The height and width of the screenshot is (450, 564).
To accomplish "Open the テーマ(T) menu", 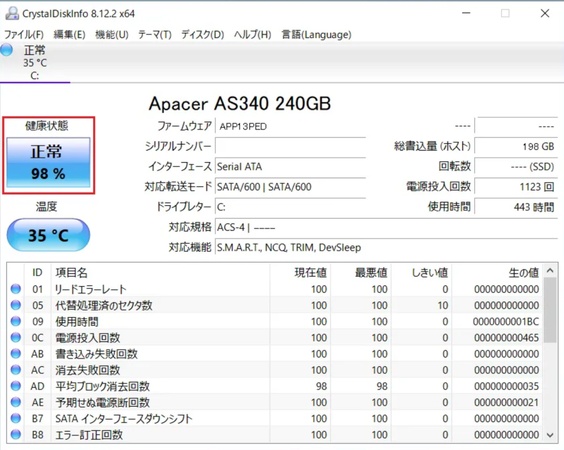I will 155,35.
